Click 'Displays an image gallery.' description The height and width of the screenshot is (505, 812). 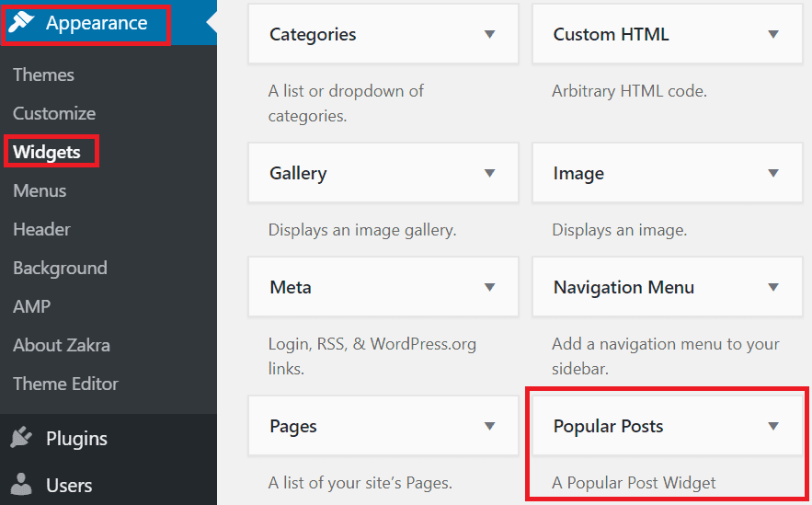(362, 230)
